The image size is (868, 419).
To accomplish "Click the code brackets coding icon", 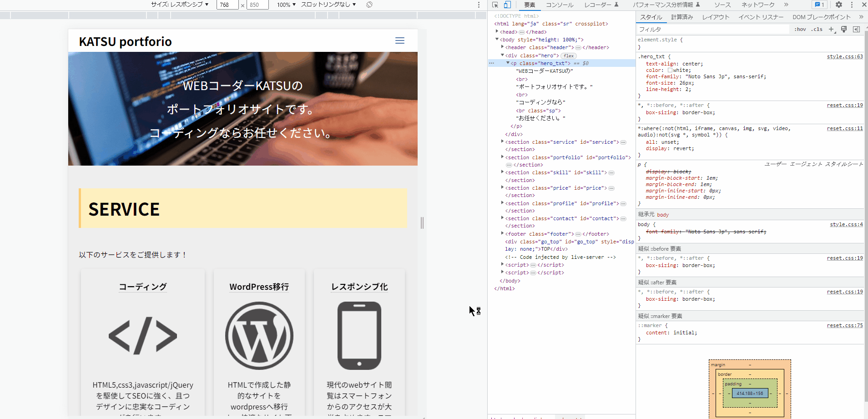I will 143,336.
